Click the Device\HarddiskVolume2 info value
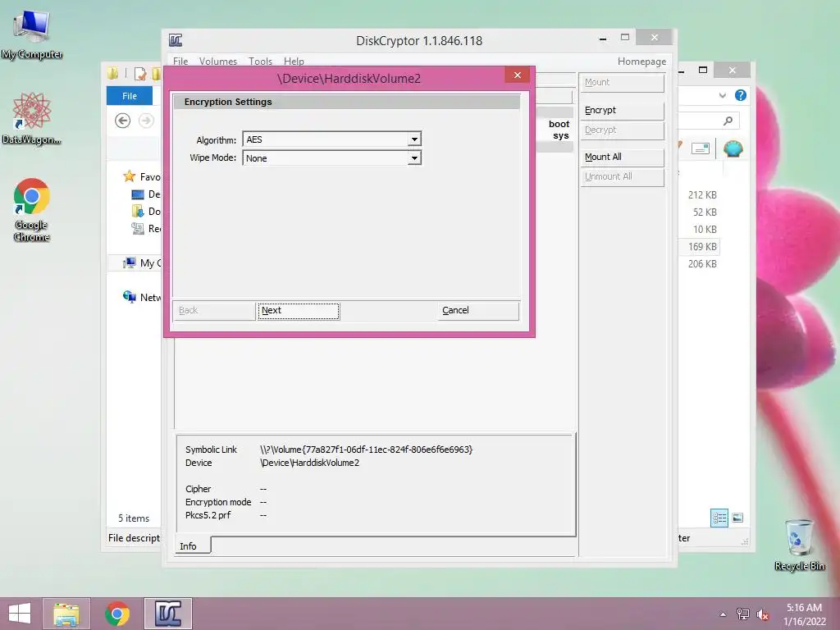This screenshot has width=840, height=630. point(309,463)
